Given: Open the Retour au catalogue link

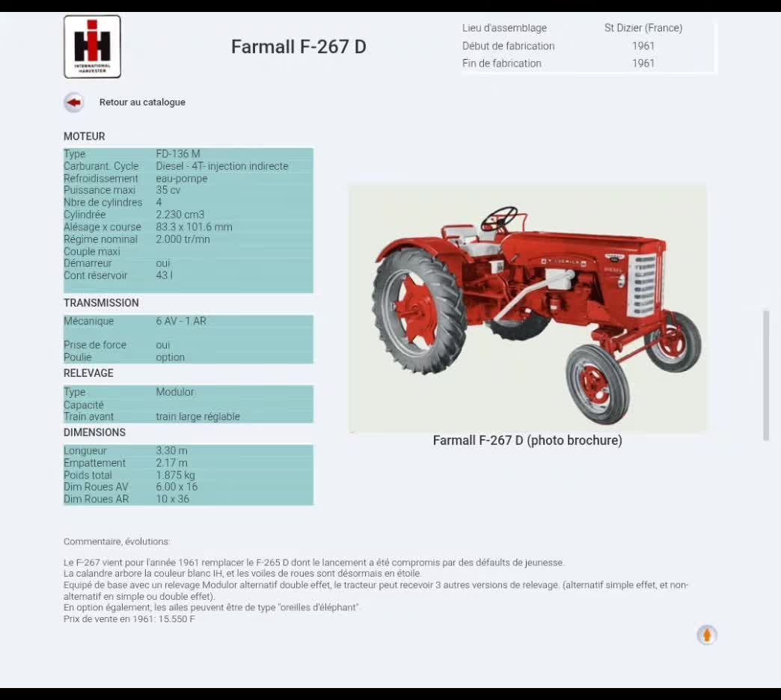Looking at the screenshot, I should pos(142,102).
